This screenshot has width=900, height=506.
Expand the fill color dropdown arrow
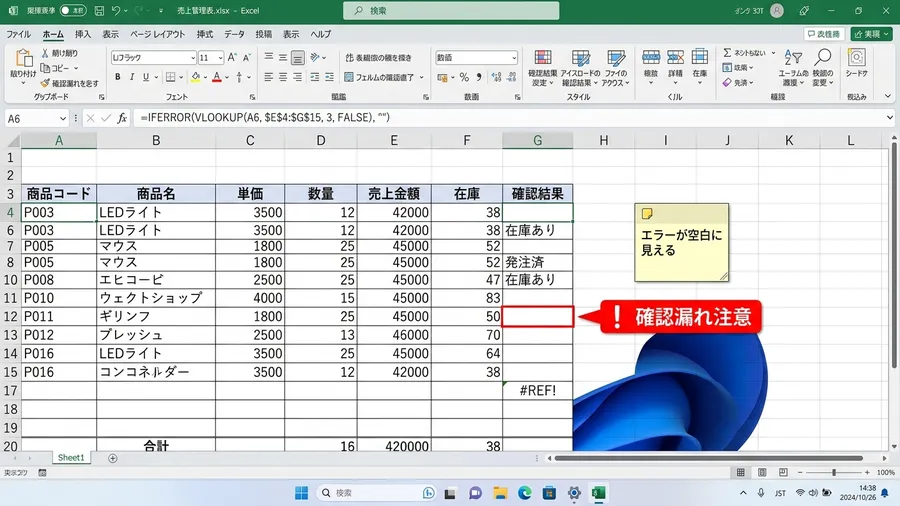pyautogui.click(x=205, y=77)
